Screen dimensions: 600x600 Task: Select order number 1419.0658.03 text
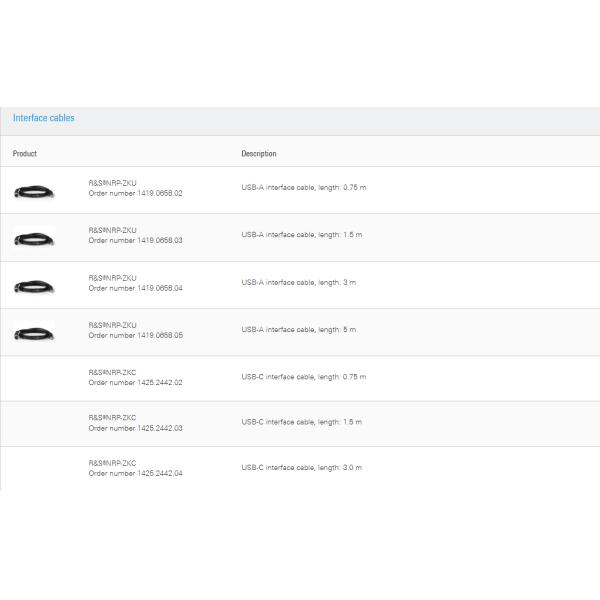pos(135,240)
